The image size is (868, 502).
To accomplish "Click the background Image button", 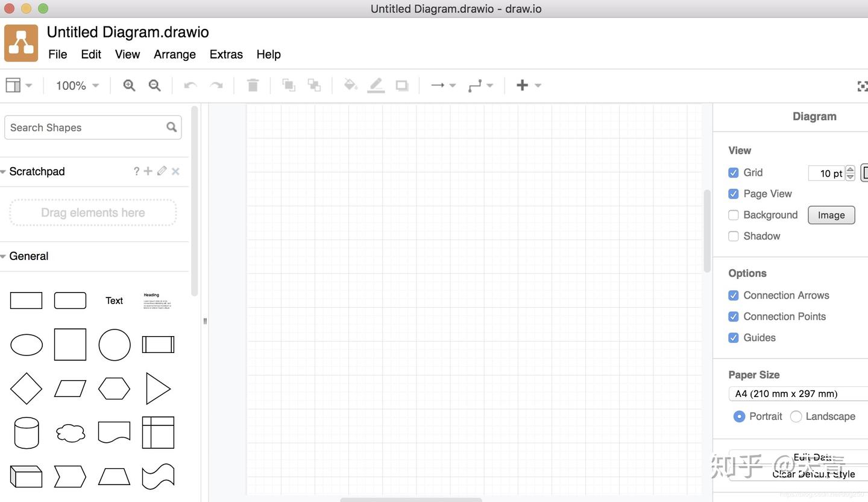I will coord(831,215).
